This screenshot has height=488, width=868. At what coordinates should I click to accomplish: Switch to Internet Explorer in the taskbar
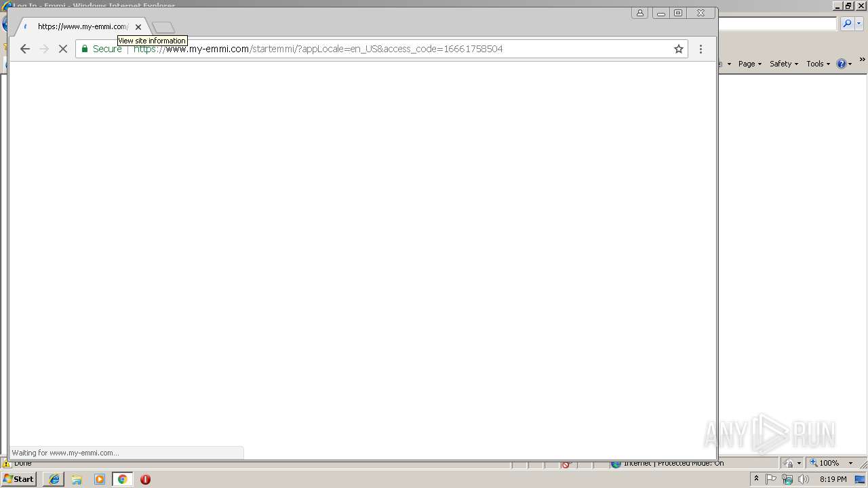coord(54,479)
